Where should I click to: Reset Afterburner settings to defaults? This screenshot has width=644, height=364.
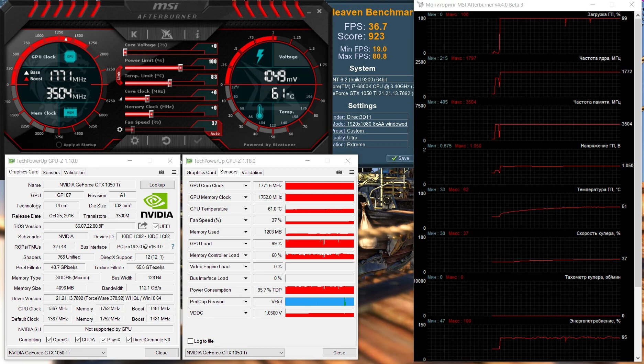pos(166,140)
